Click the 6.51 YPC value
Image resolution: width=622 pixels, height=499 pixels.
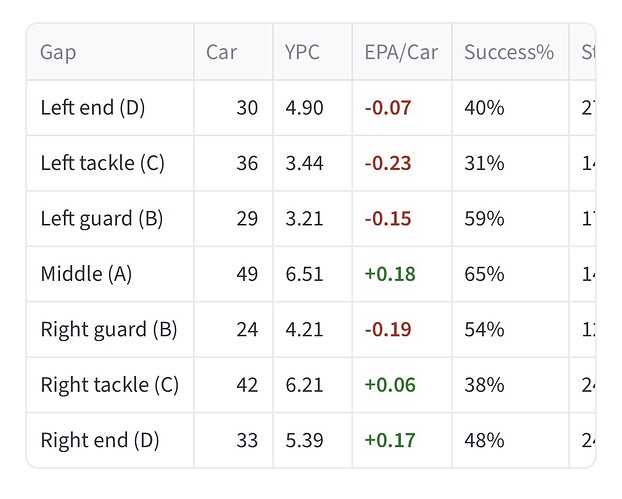pyautogui.click(x=304, y=273)
